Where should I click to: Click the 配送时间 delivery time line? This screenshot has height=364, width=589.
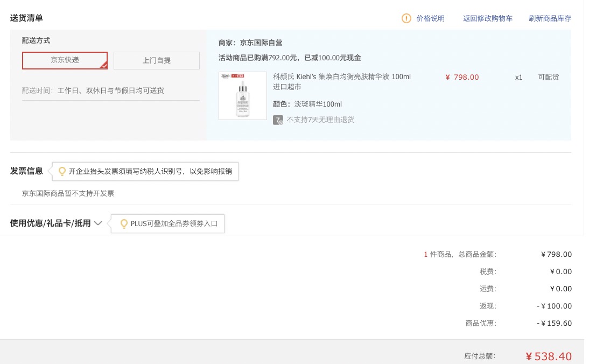click(93, 90)
